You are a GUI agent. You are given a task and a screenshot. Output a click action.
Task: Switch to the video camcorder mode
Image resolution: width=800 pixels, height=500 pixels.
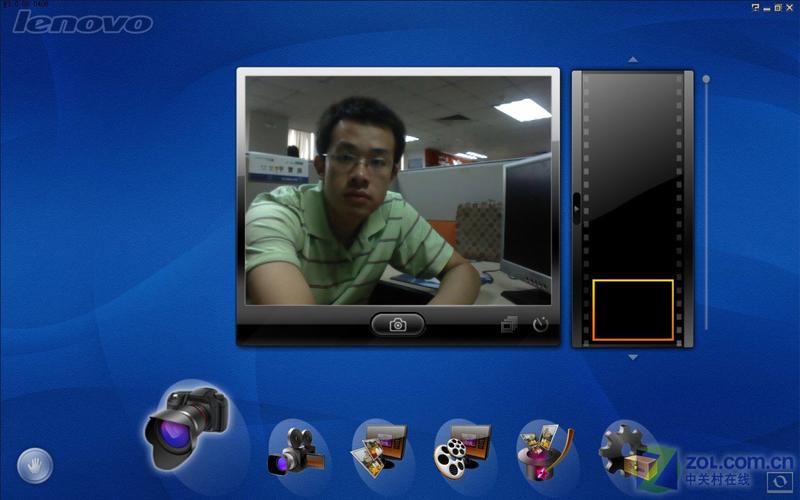click(x=296, y=452)
